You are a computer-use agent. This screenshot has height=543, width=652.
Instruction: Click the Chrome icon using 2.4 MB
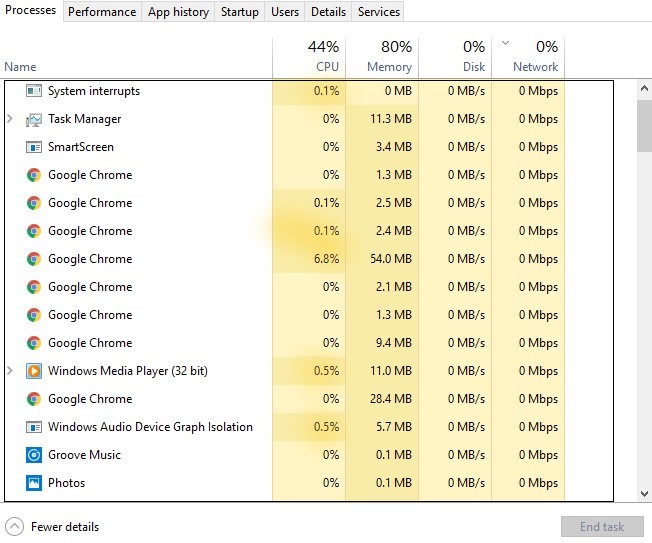pyautogui.click(x=34, y=231)
